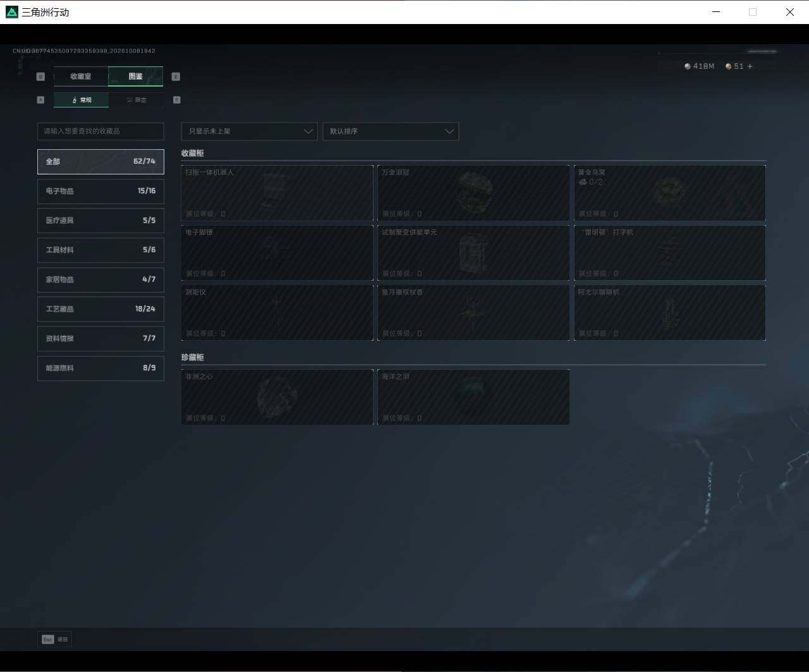
Task: Open the 限定 sub-tab
Action: [136, 100]
